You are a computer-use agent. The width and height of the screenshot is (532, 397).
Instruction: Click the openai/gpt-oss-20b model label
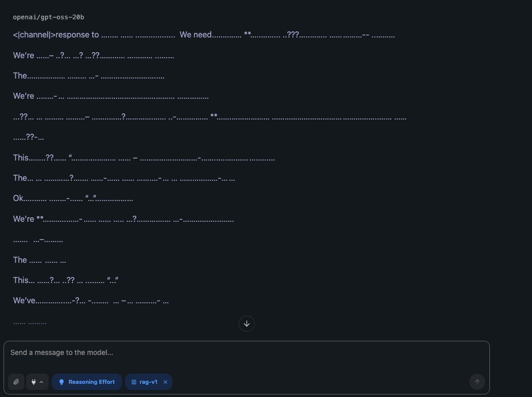(49, 17)
